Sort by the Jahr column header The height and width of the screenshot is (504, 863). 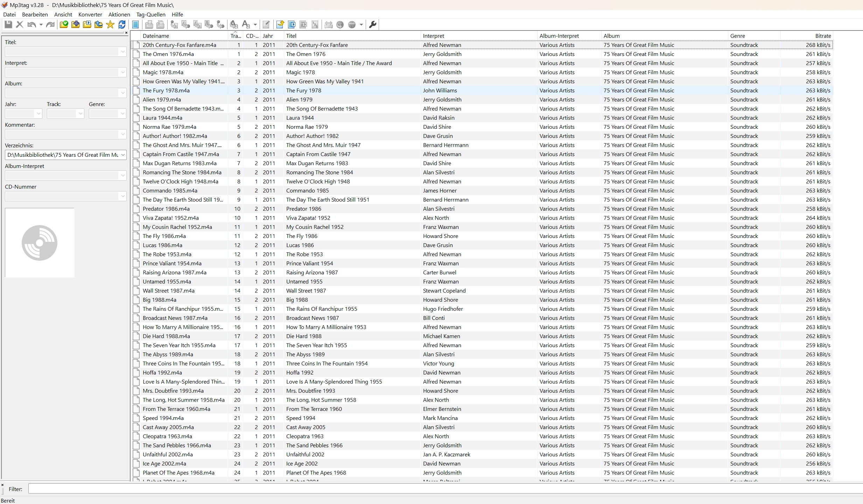coord(272,36)
